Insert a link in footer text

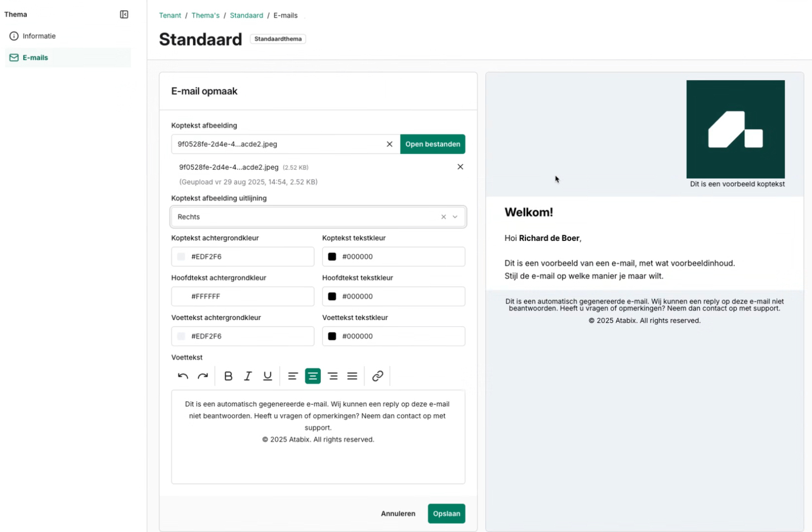(x=378, y=376)
